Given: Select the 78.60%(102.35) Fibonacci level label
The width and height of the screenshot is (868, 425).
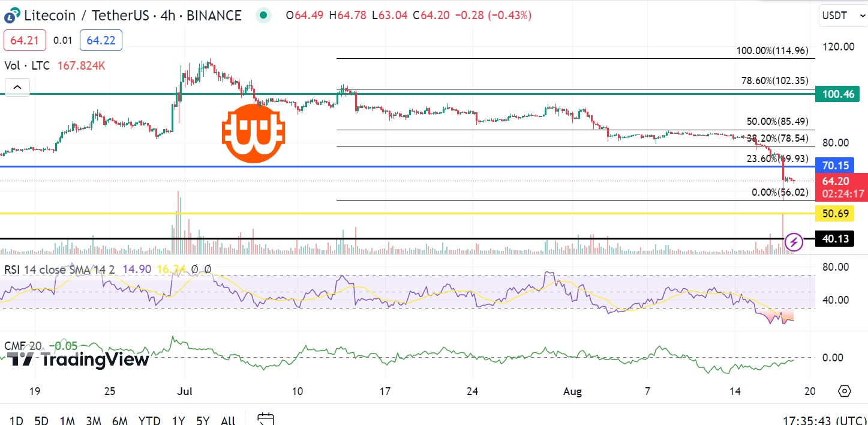Looking at the screenshot, I should click(775, 80).
